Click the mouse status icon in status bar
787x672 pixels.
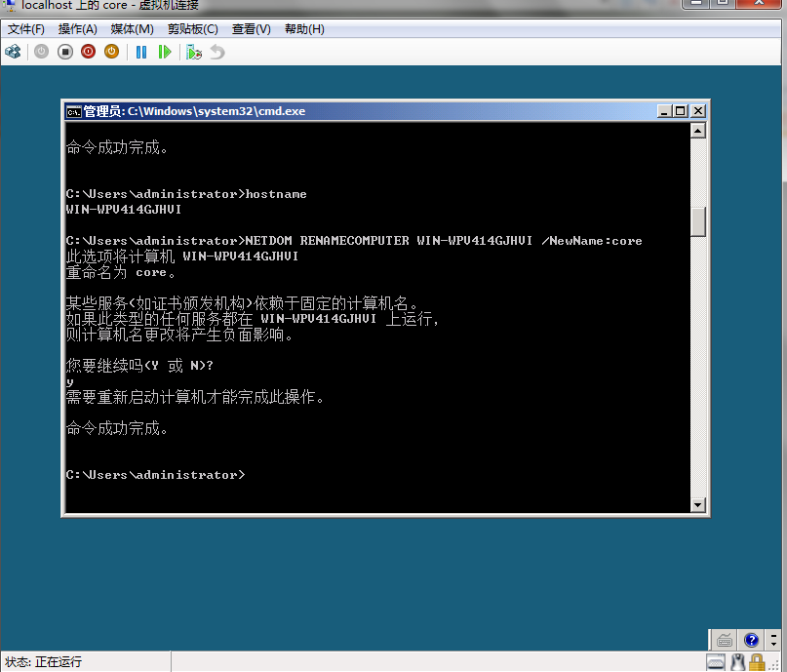coord(737,662)
